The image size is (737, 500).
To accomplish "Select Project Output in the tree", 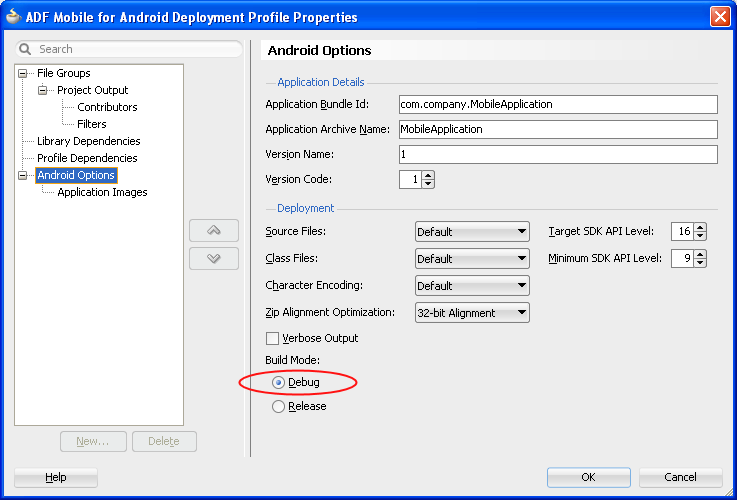I will coord(93,90).
